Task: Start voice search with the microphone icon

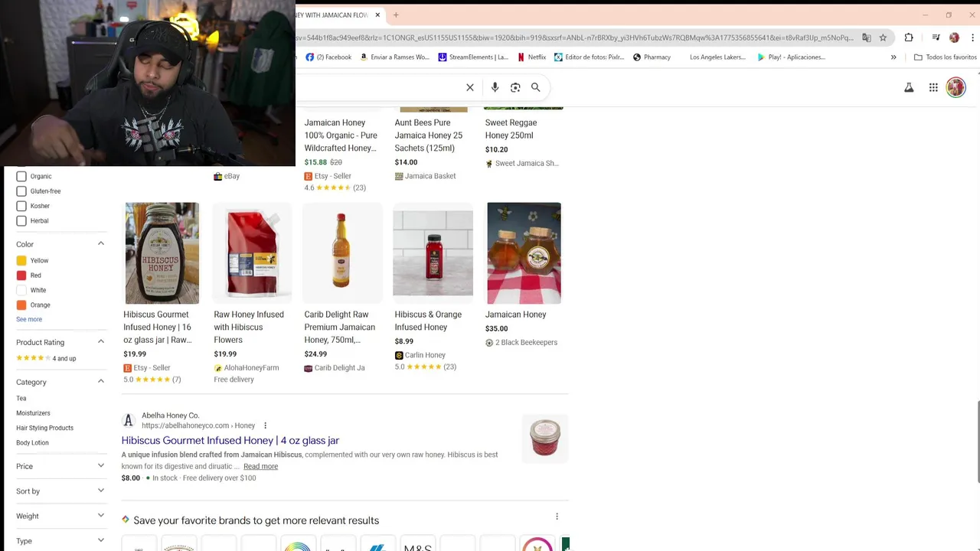Action: point(495,87)
